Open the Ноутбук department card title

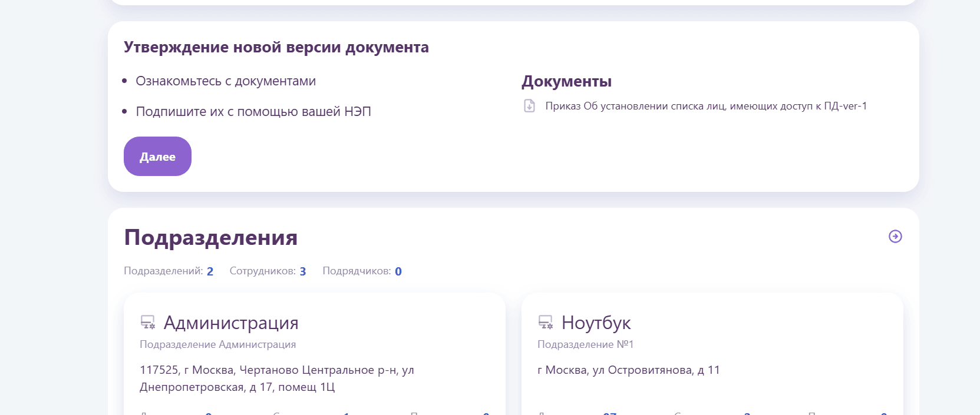click(x=596, y=323)
